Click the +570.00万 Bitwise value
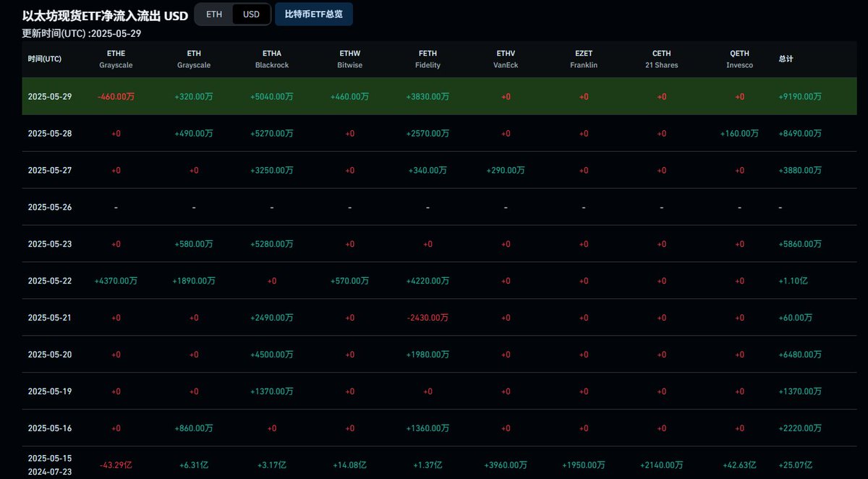The width and height of the screenshot is (868, 479). (349, 281)
